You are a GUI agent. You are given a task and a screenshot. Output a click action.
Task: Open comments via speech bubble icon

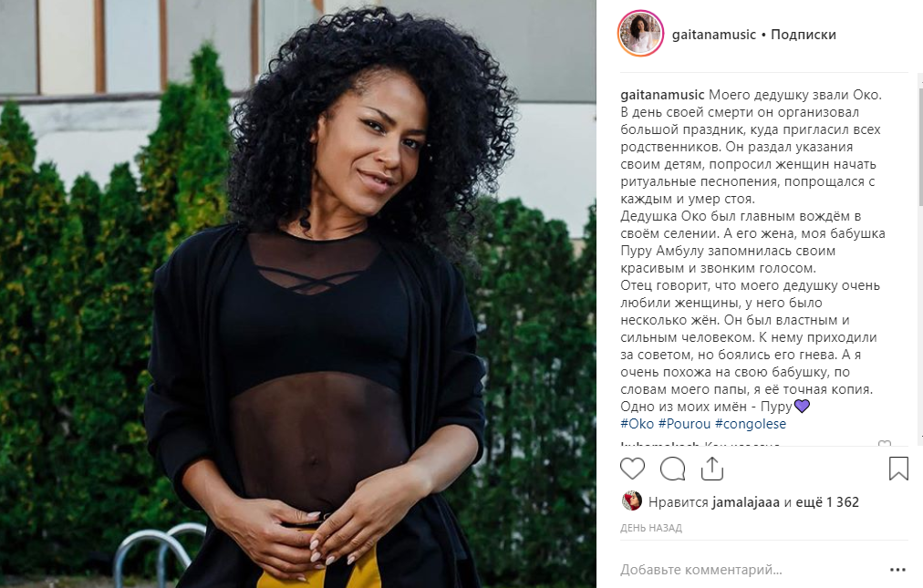[x=672, y=469]
